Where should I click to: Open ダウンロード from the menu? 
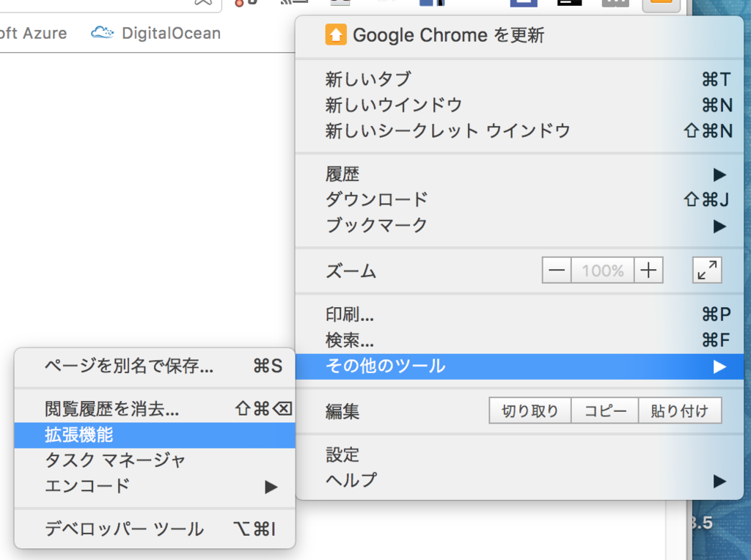(519, 199)
